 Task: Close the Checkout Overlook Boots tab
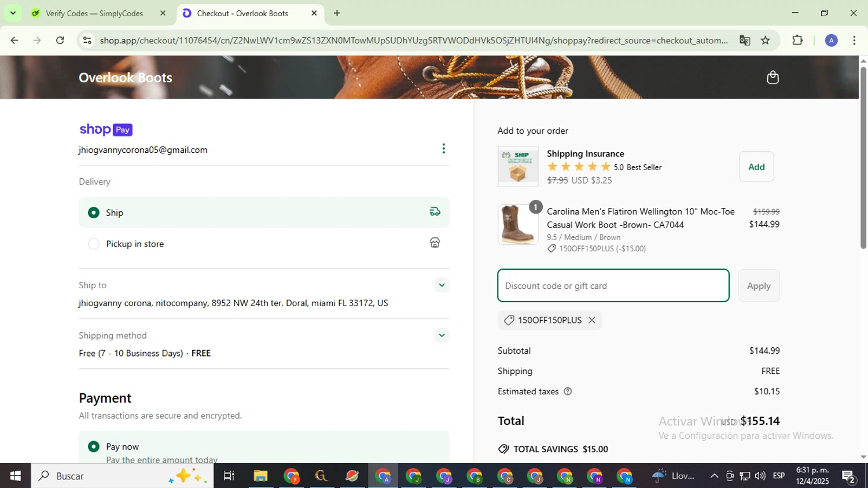(314, 13)
